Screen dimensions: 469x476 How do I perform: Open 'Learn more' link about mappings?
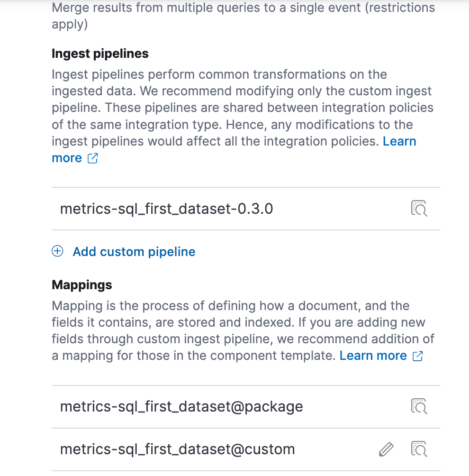tap(373, 356)
